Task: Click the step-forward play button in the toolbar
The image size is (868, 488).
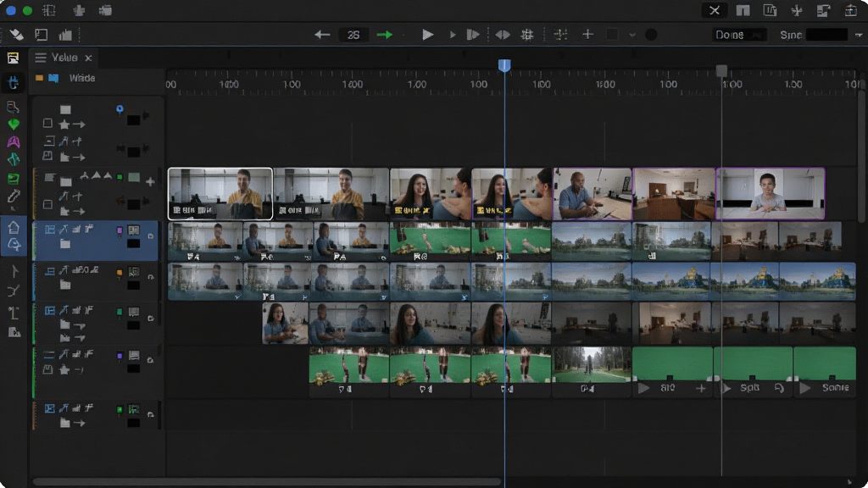Action: [x=473, y=35]
